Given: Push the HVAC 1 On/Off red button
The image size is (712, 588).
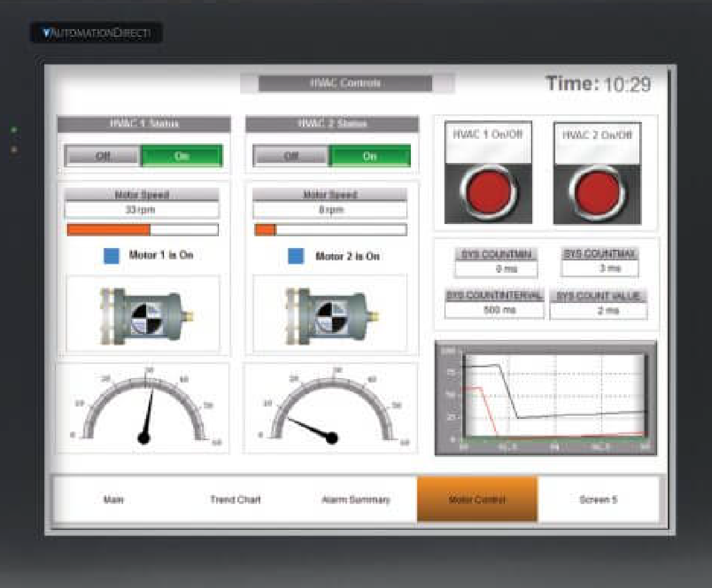Looking at the screenshot, I should tap(488, 191).
